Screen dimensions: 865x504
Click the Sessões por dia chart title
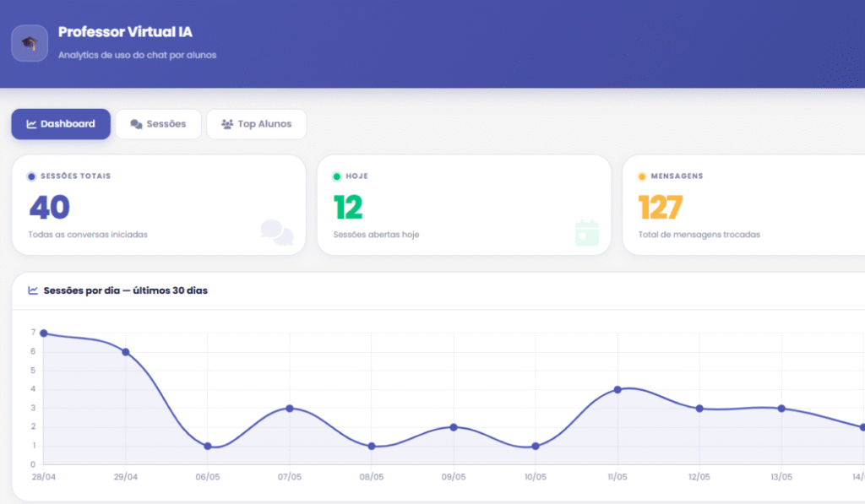126,290
